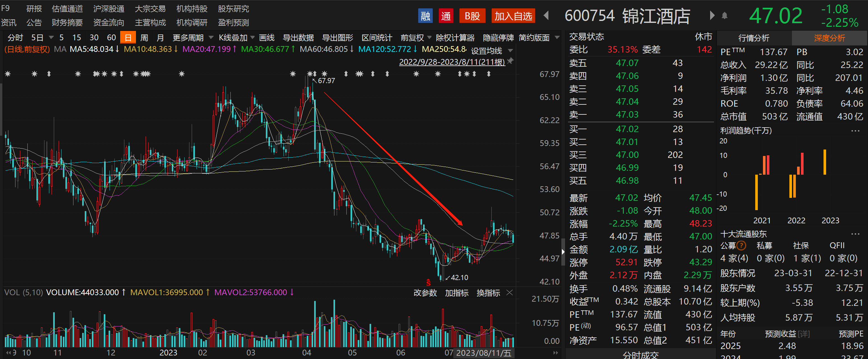This screenshot has height=359, width=868.
Task: Close the VOL indicator panel with X
Action: coord(509,293)
